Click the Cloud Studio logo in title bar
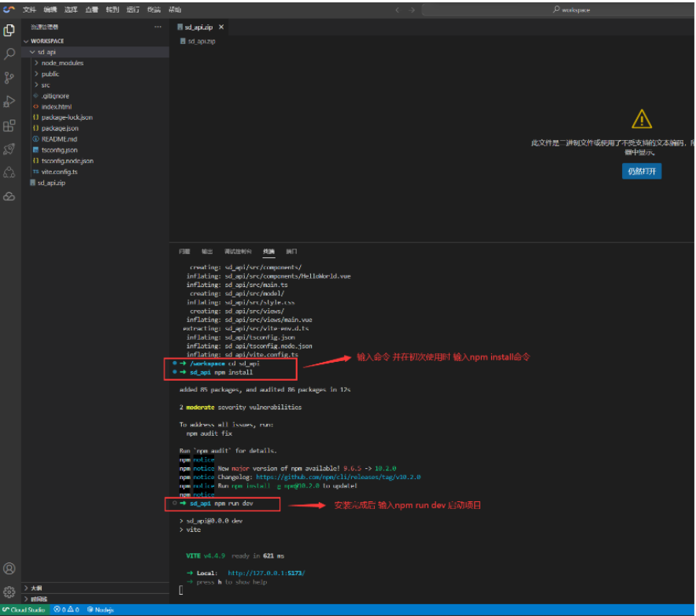696x616 pixels. pyautogui.click(x=9, y=9)
